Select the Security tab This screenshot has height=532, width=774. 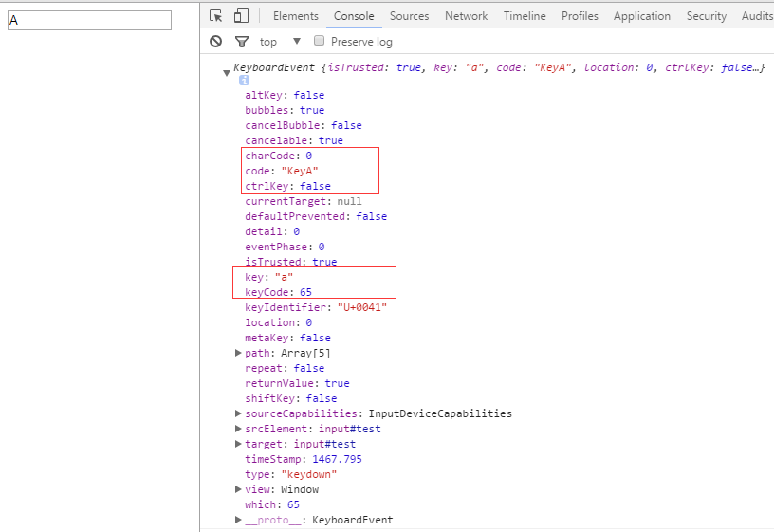706,16
